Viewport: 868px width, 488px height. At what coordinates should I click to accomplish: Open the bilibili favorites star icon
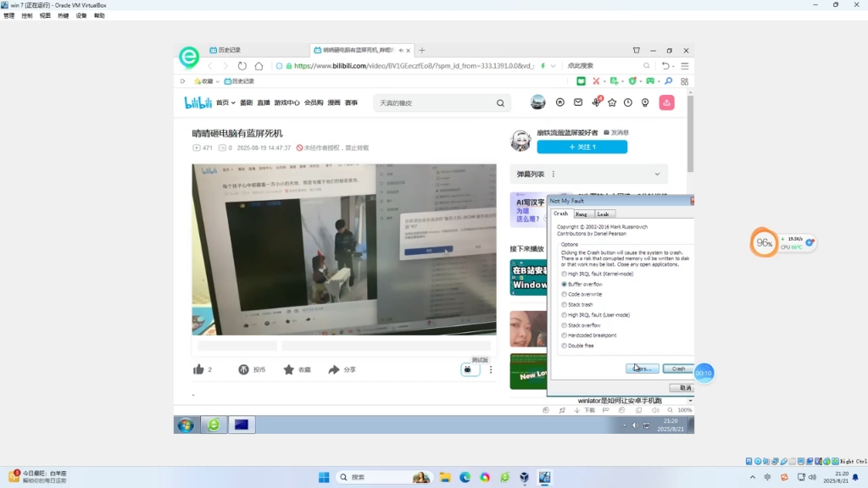point(612,103)
